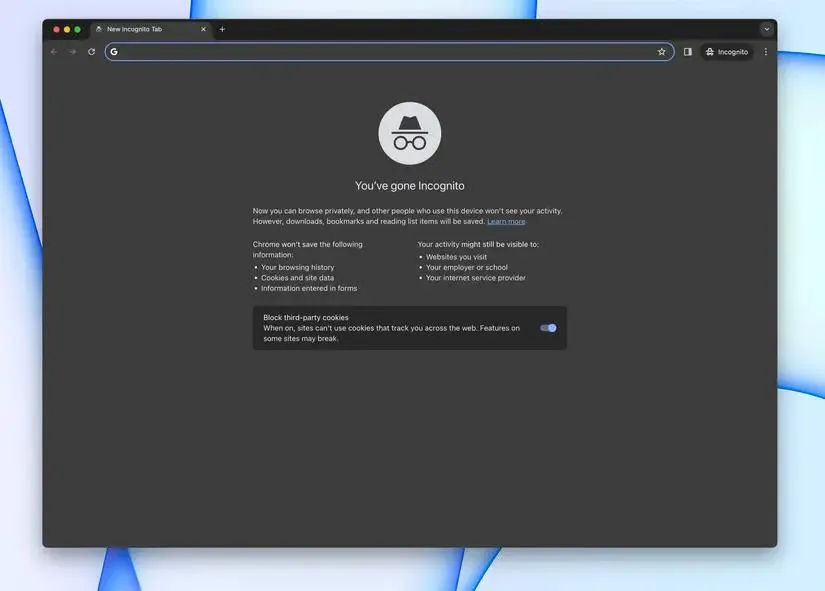Viewport: 825px width, 591px height.
Task: Click the green maximize window button
Action: tap(77, 29)
